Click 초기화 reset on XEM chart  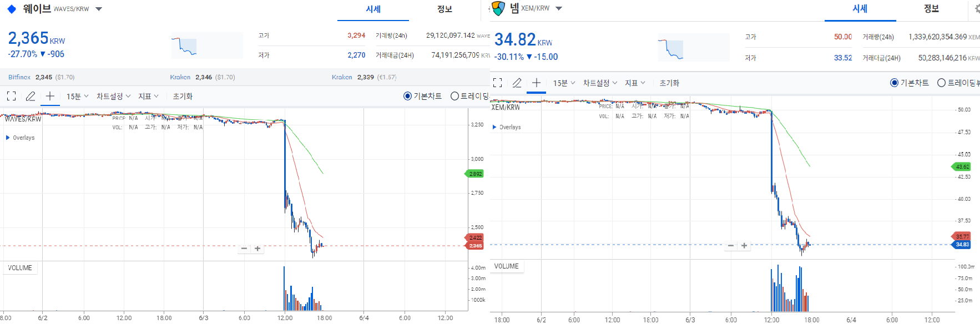(669, 83)
